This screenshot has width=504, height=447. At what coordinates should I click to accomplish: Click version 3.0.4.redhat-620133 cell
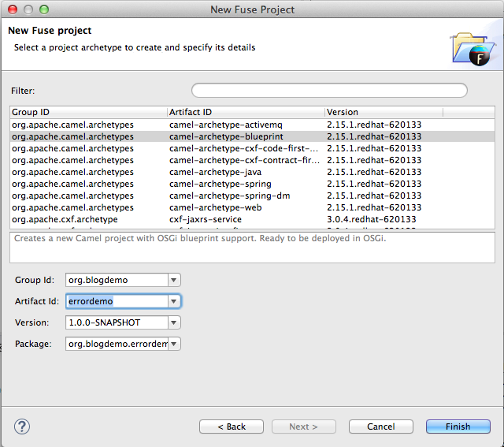click(371, 219)
